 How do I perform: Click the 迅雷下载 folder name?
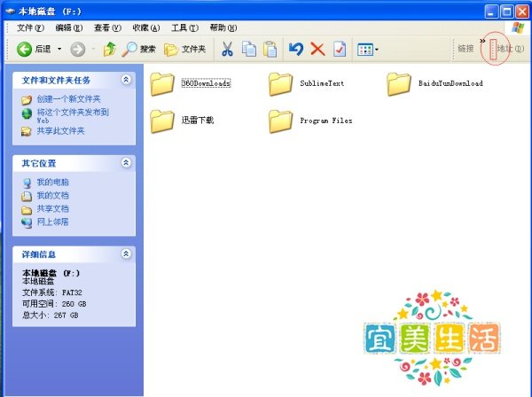click(x=198, y=121)
